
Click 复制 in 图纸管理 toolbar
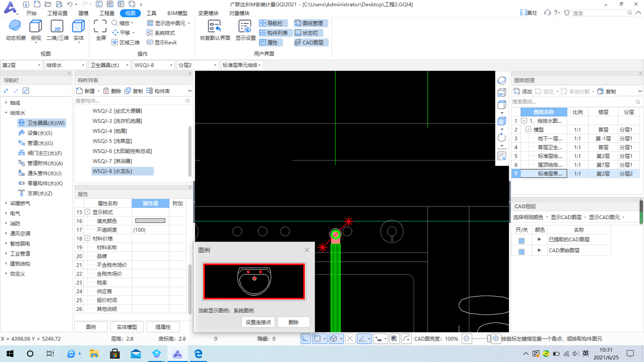click(607, 92)
